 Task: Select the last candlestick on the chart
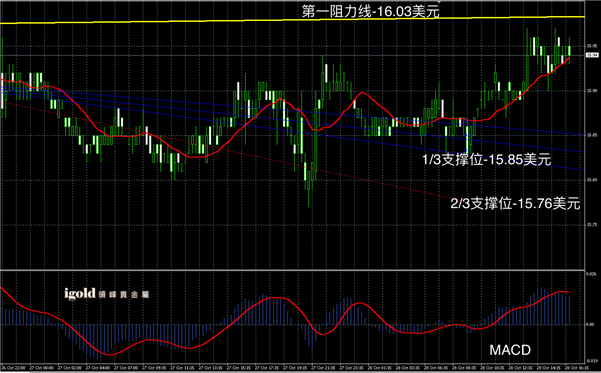(569, 51)
